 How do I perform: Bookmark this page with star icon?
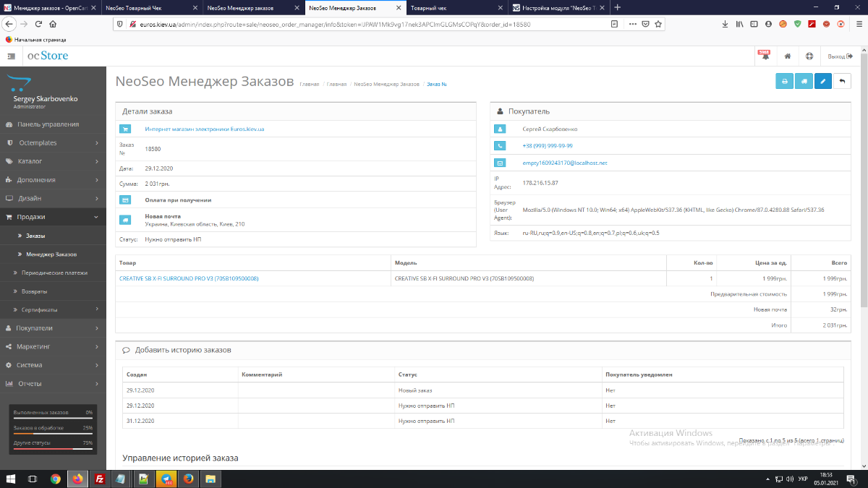click(659, 24)
